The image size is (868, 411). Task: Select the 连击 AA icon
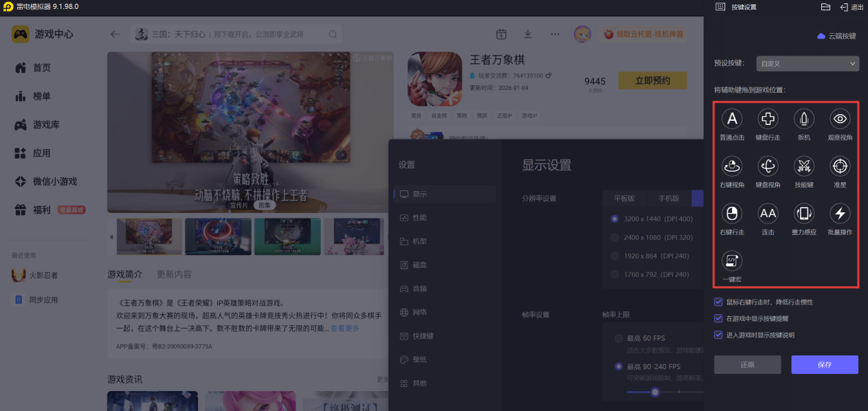(x=768, y=213)
